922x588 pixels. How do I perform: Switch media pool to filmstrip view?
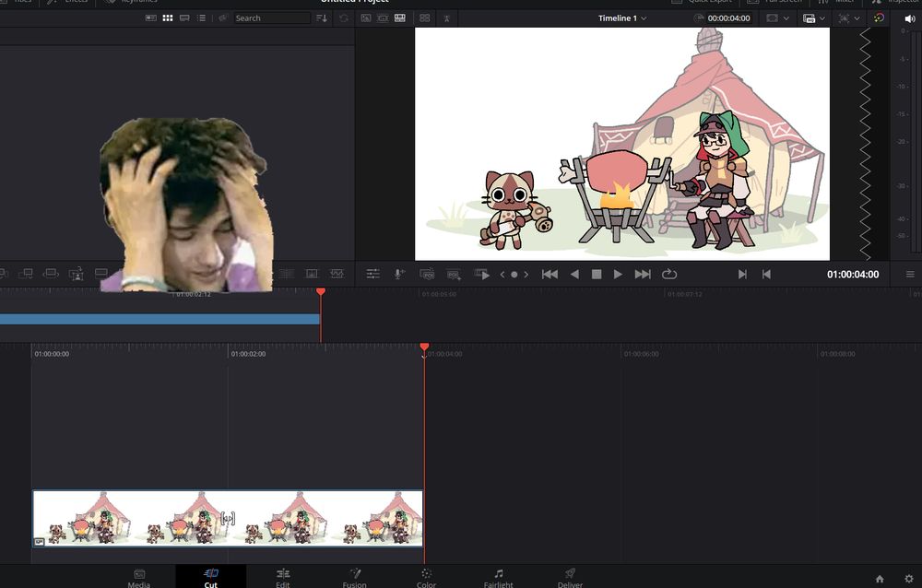point(184,18)
